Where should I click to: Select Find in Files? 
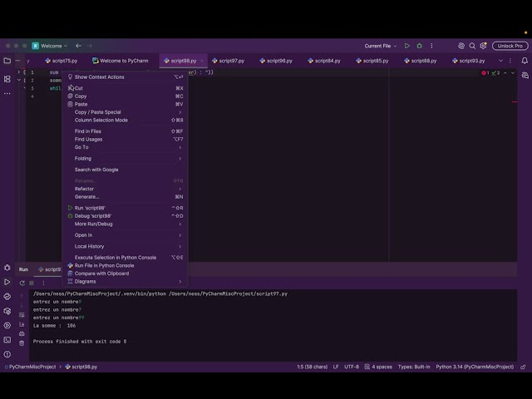[x=126, y=131]
